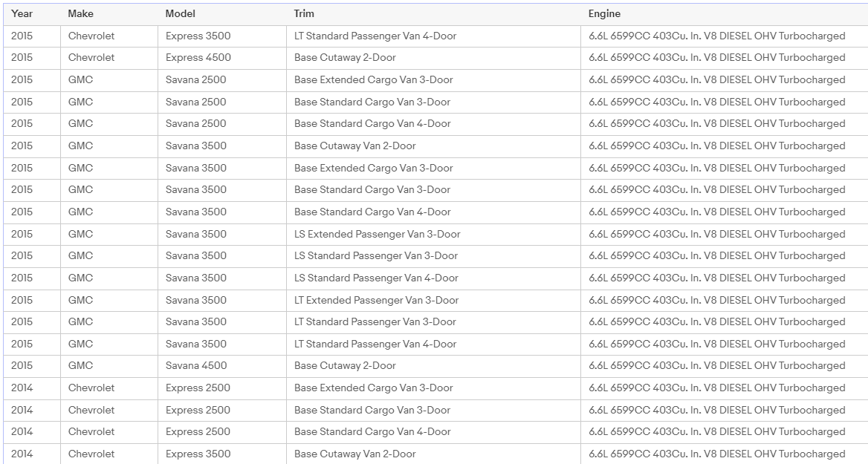
Task: Click the Engine column header
Action: point(604,14)
